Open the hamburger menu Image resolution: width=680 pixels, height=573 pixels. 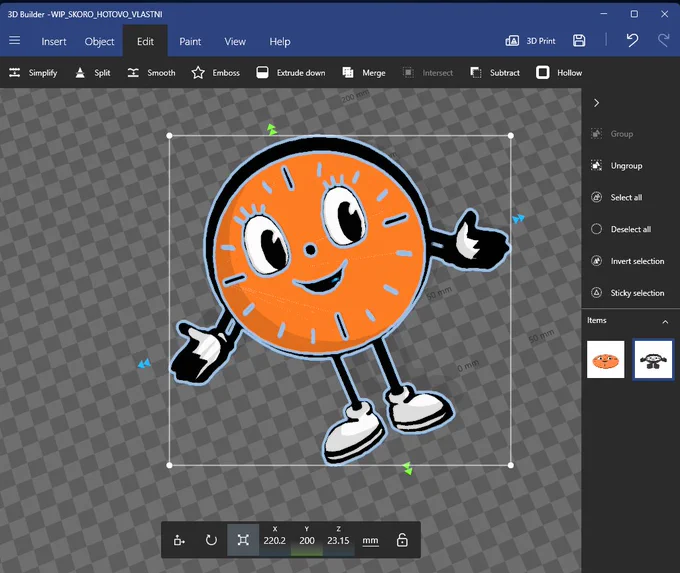(x=15, y=41)
